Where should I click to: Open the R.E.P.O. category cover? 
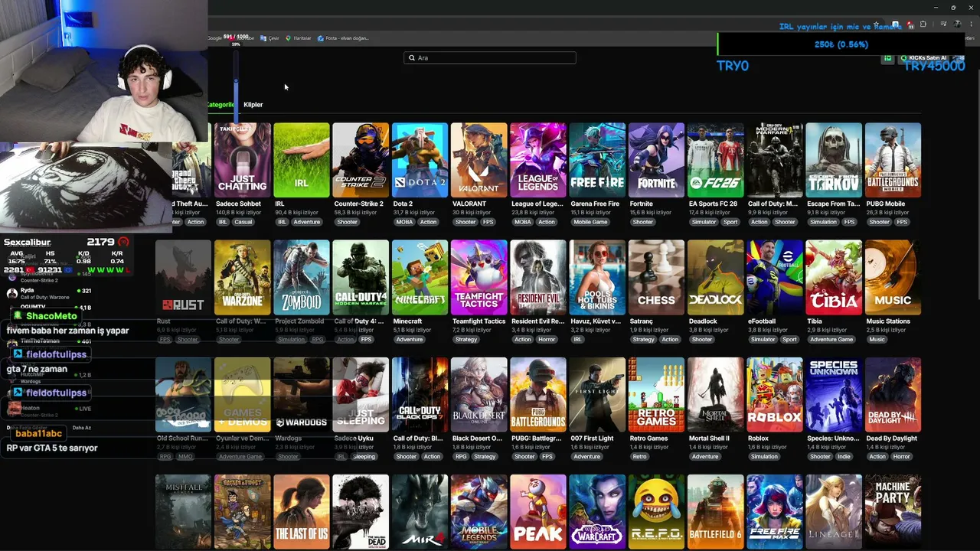656,511
